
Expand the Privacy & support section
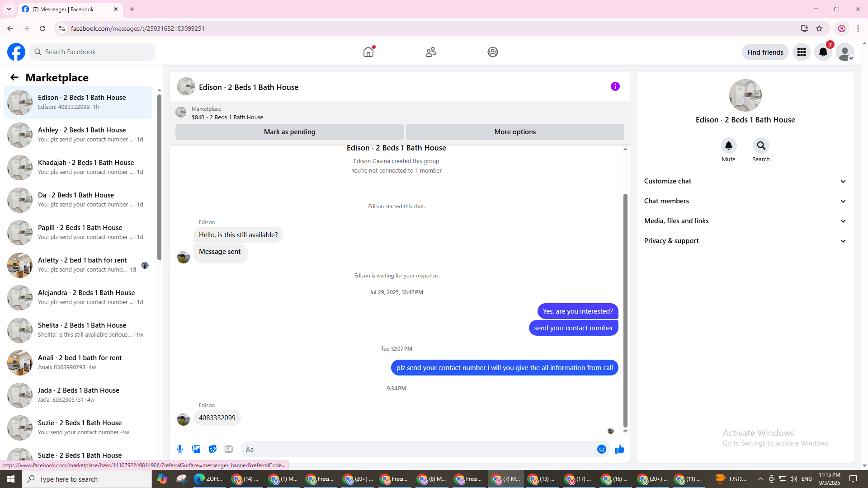click(745, 241)
